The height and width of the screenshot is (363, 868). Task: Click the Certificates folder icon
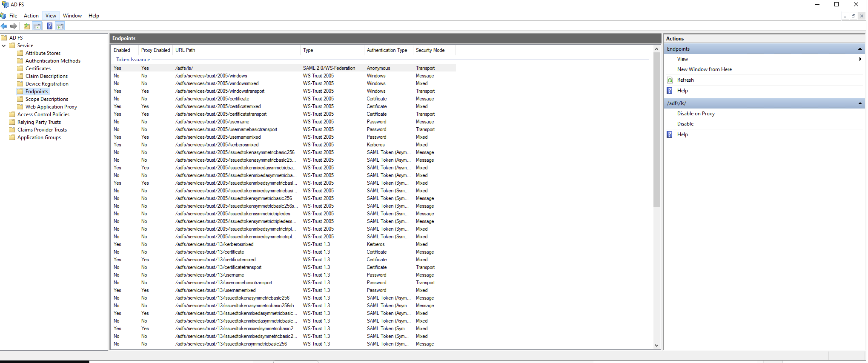click(20, 69)
